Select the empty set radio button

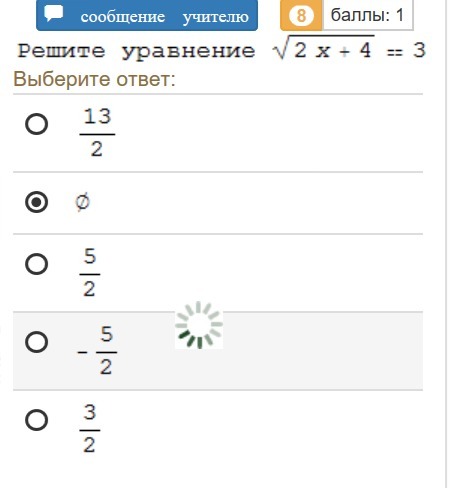pyautogui.click(x=36, y=202)
